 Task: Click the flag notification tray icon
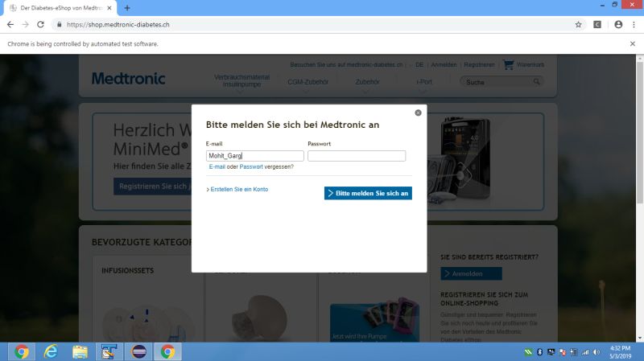pos(563,352)
